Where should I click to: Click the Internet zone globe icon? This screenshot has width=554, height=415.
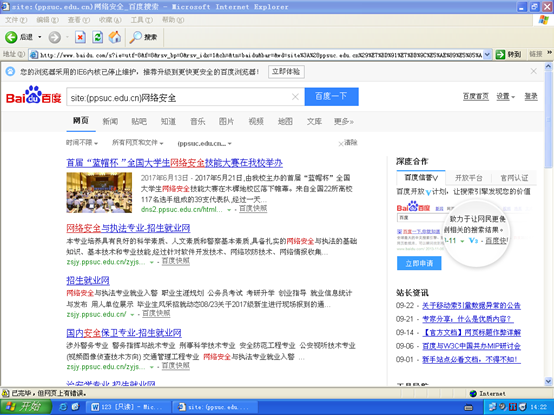pyautogui.click(x=473, y=393)
